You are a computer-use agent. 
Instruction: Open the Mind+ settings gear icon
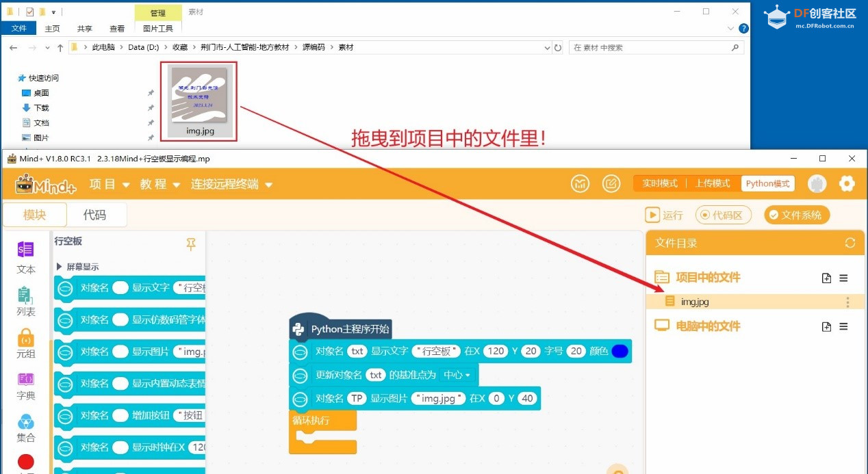847,183
